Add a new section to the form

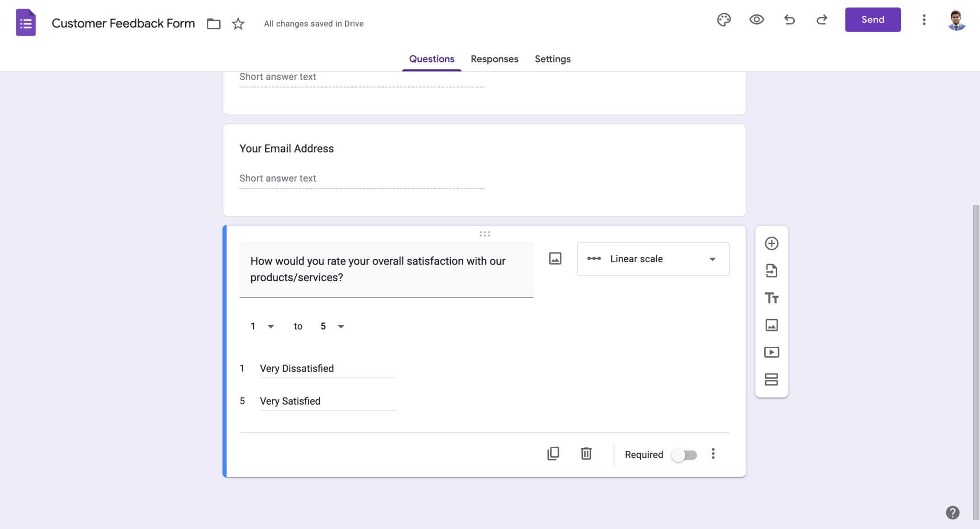pos(771,379)
